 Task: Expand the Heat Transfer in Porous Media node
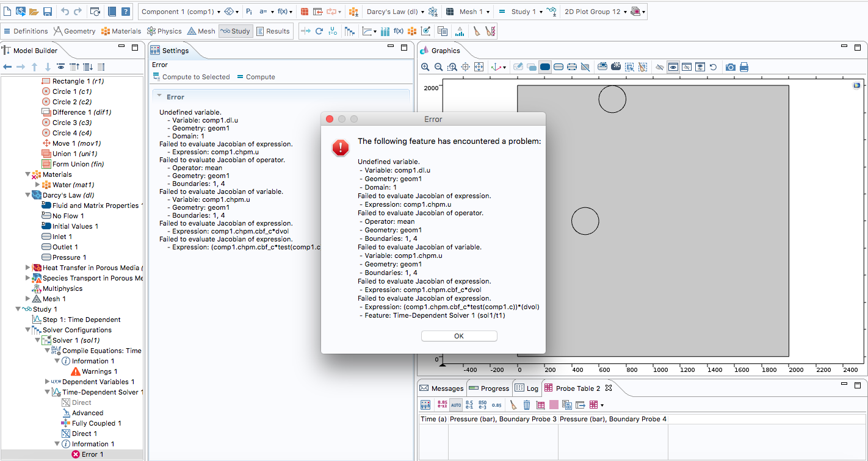pyautogui.click(x=28, y=268)
